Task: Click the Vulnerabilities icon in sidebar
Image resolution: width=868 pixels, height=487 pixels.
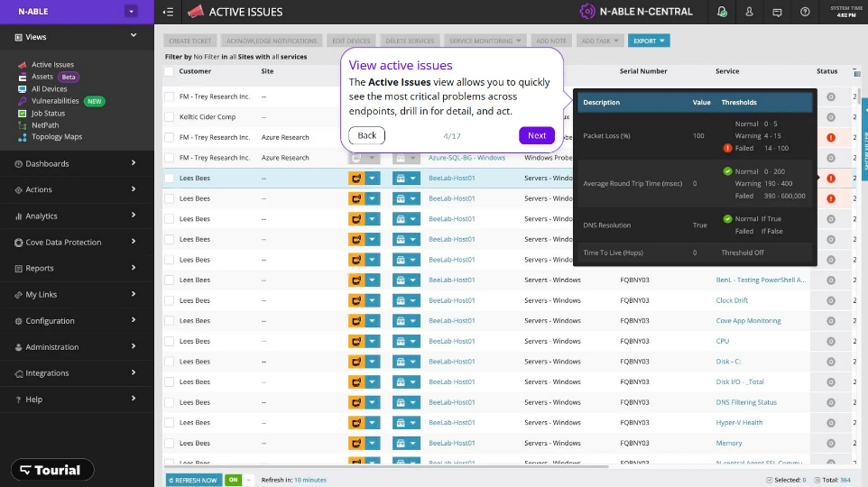Action: (23, 101)
